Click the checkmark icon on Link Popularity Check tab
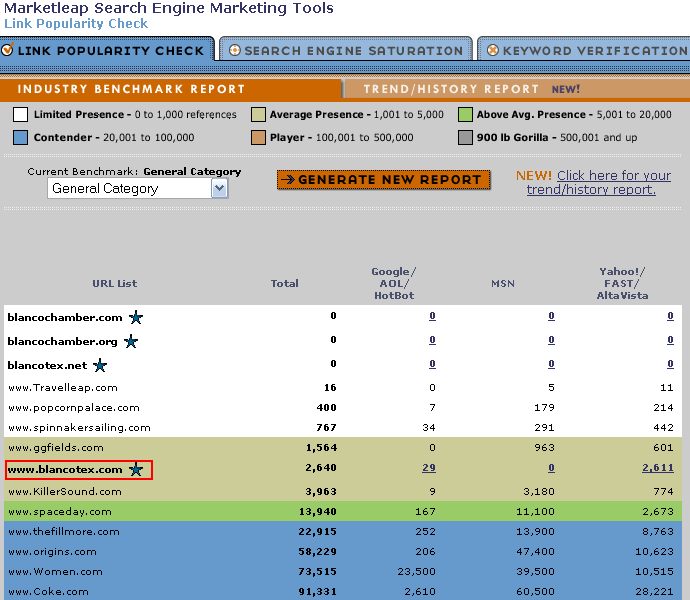The height and width of the screenshot is (600, 690). click(7, 49)
